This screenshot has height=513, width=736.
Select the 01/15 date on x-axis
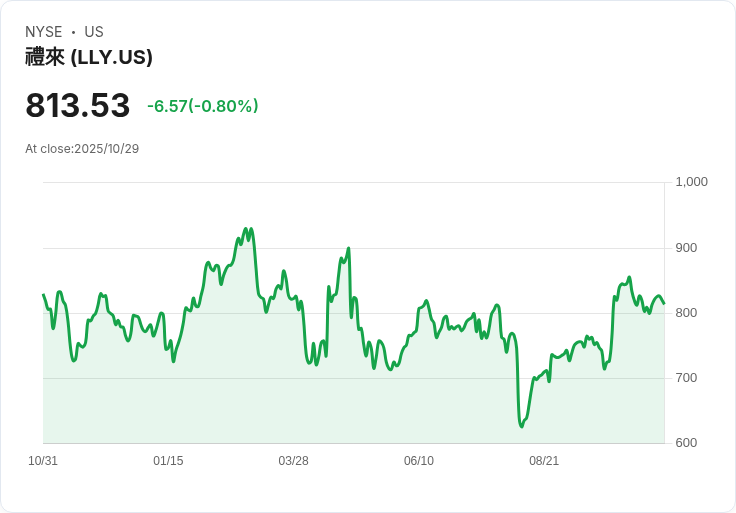pos(168,461)
